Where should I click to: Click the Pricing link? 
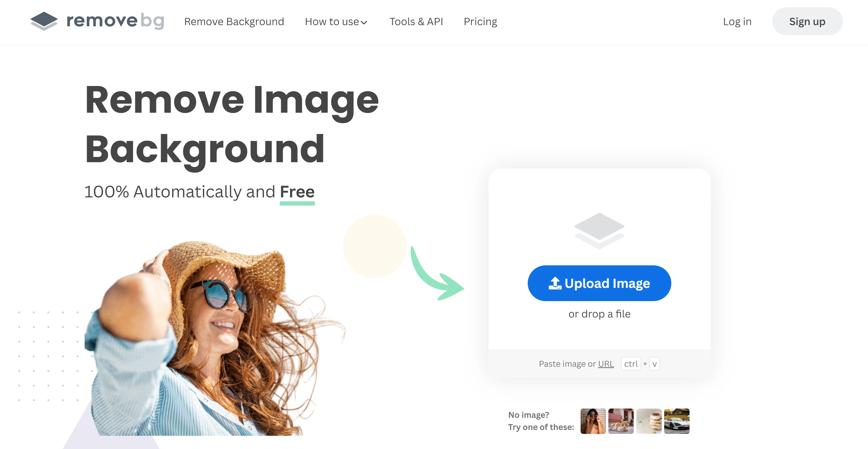click(481, 21)
